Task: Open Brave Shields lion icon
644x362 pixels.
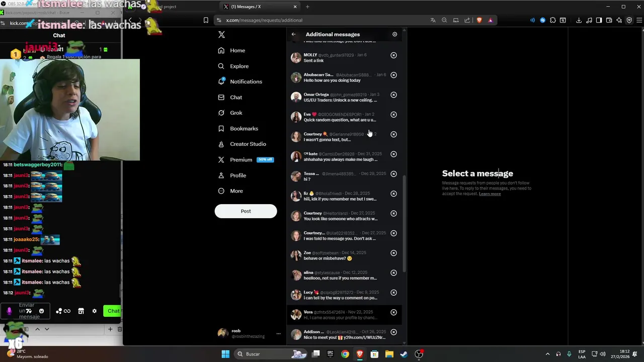Action: pyautogui.click(x=479, y=20)
